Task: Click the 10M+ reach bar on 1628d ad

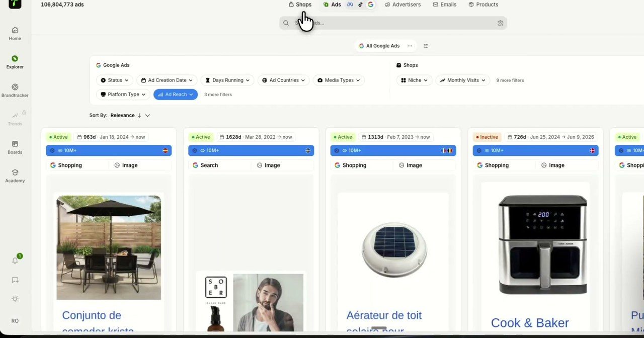Action: (251, 150)
